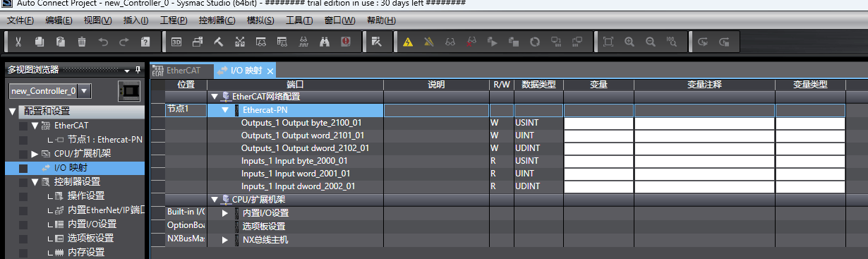The height and width of the screenshot is (259, 868).
Task: Click the glasses with red X icon
Action: click(x=471, y=42)
